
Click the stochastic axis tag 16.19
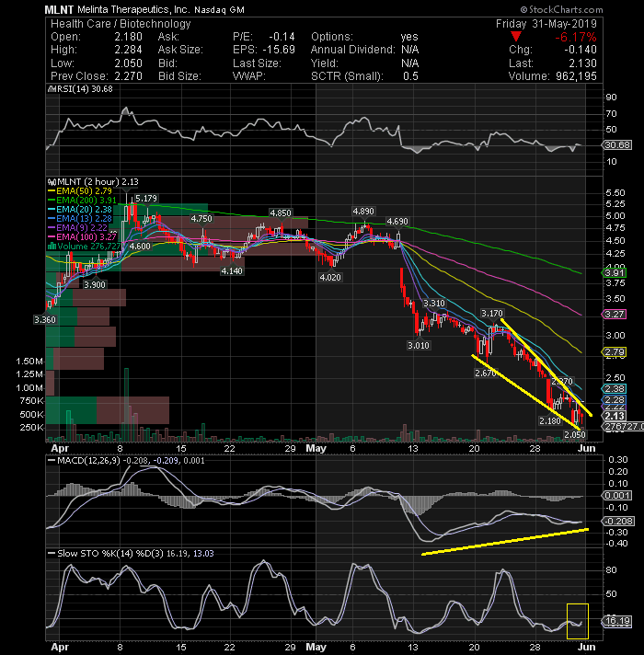[616, 621]
